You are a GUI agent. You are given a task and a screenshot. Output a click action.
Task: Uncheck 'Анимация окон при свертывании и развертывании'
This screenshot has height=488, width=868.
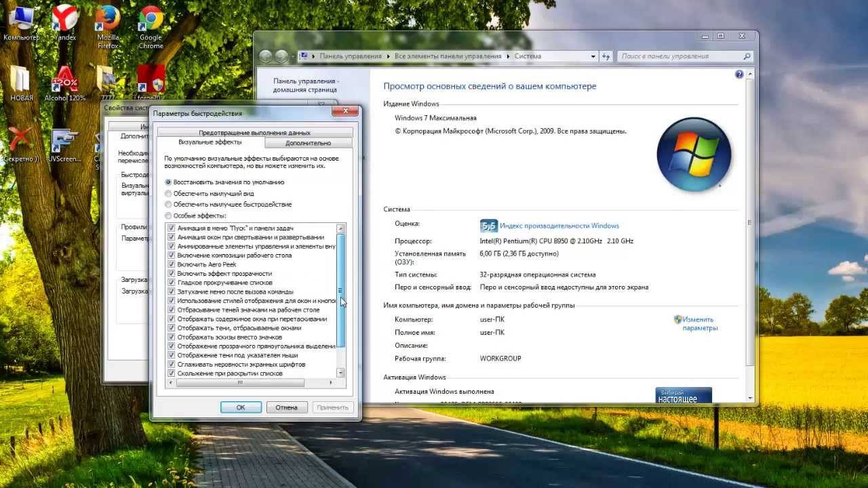(172, 237)
